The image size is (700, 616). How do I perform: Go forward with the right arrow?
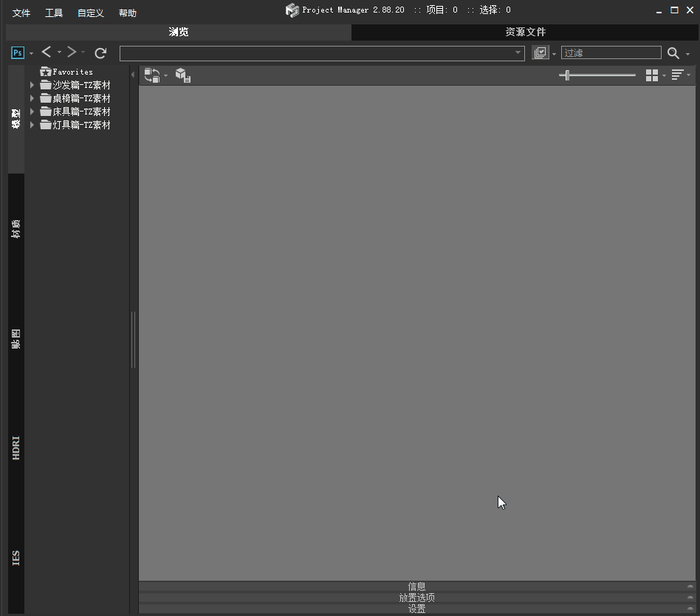point(72,52)
